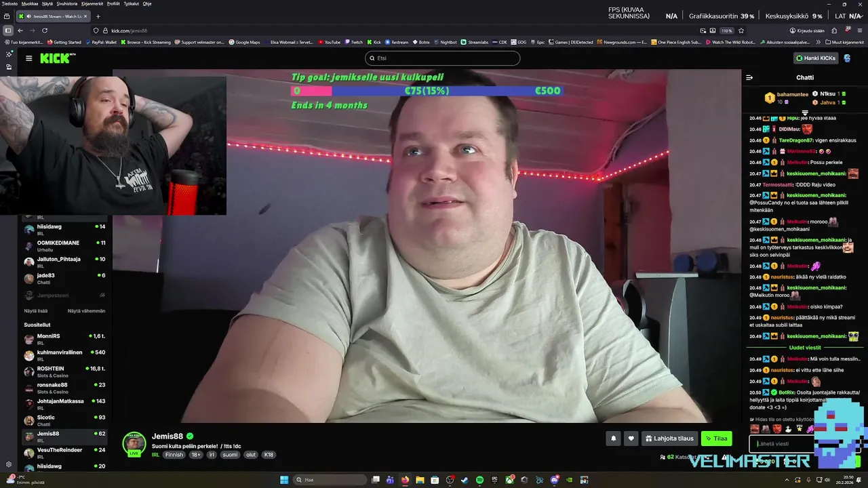Click the Näytä vähemmän link in sidebar
Viewport: 868px width, 488px height.
(86, 311)
